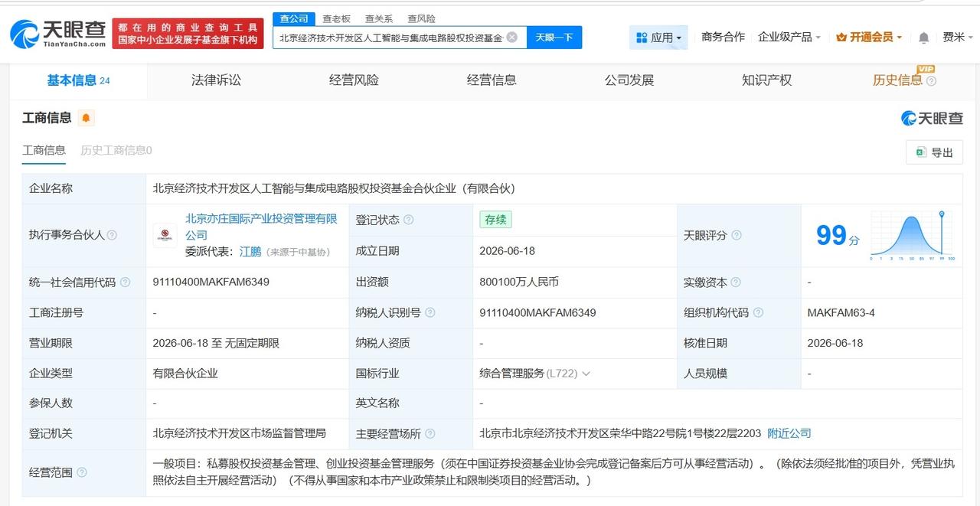
Task: Click the 导出 export button
Action: point(934,152)
